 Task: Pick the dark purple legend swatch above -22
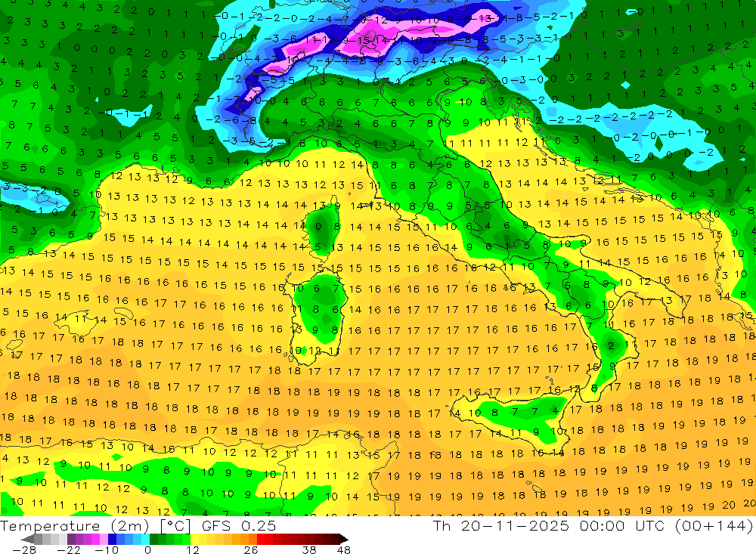71,539
